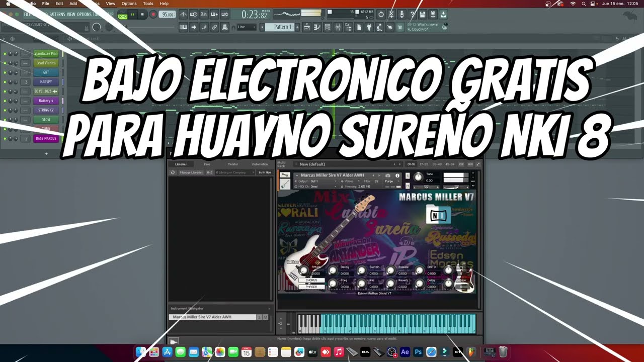Click the FL Studio stop button
The height and width of the screenshot is (362, 644).
click(x=142, y=15)
